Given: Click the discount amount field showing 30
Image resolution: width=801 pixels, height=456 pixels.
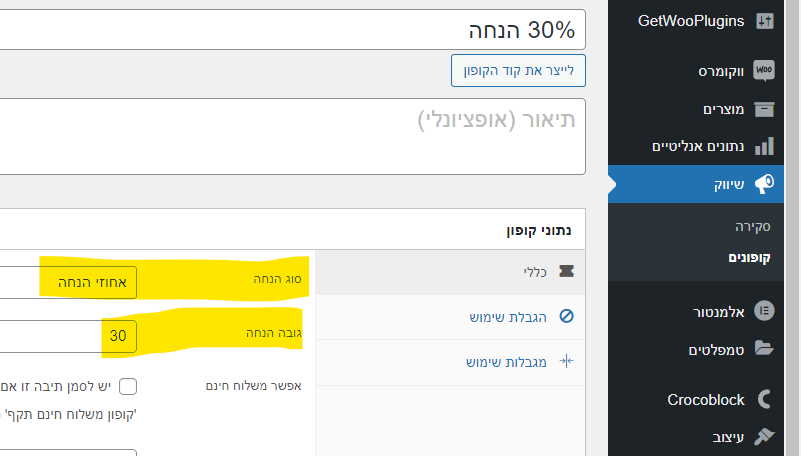Looking at the screenshot, I should coord(80,336).
